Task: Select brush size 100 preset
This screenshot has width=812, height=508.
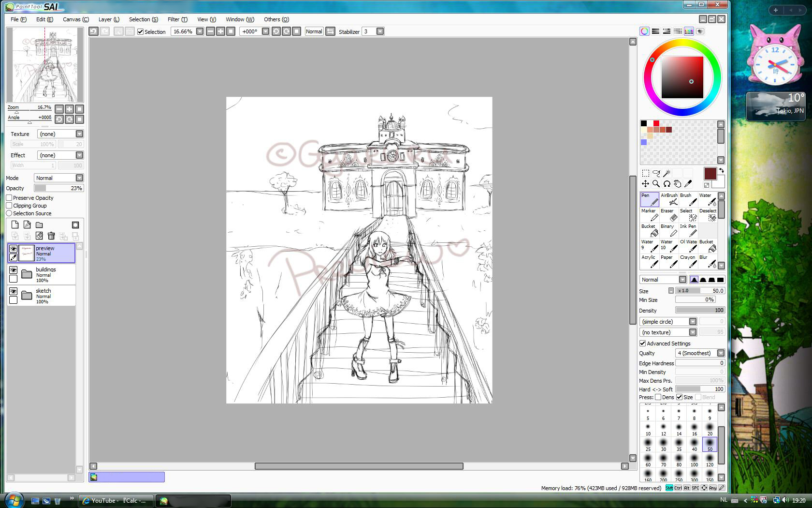Action: click(694, 460)
